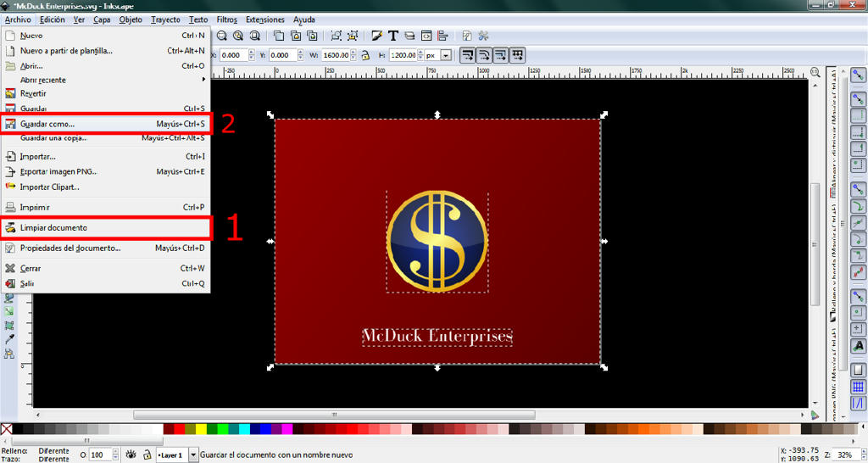Select Nuevo menu entry
The width and height of the screenshot is (868, 463).
click(105, 36)
